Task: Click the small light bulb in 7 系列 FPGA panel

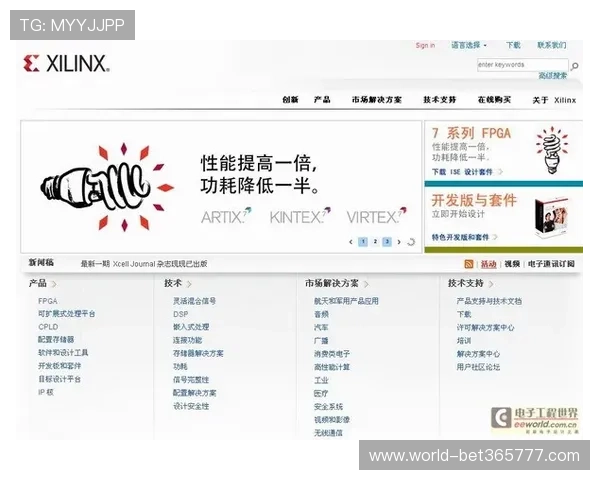Action: [x=552, y=150]
